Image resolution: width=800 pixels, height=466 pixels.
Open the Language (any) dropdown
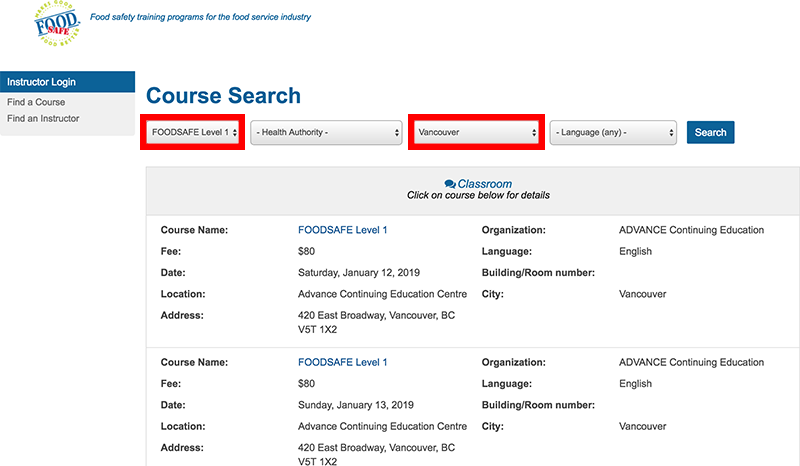613,132
